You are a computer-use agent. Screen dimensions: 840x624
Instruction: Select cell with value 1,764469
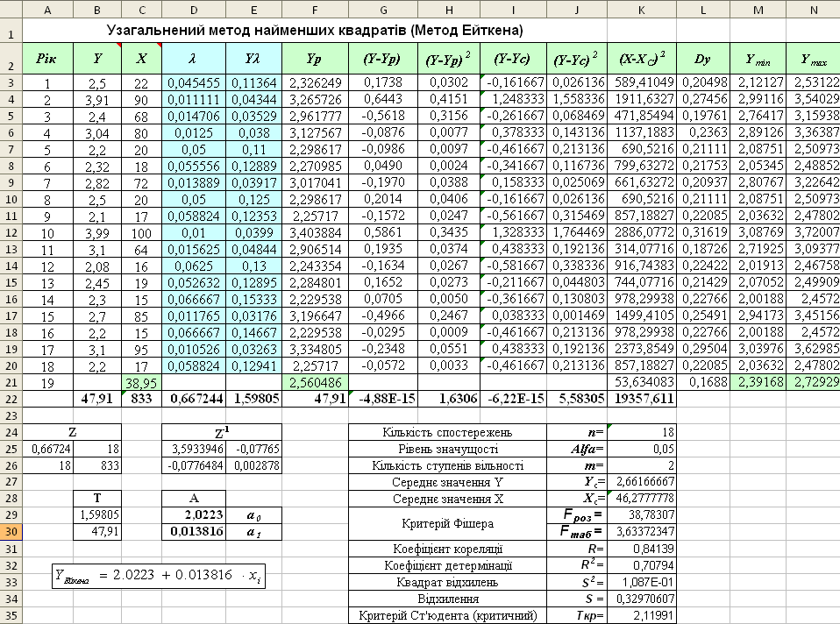coord(577,233)
